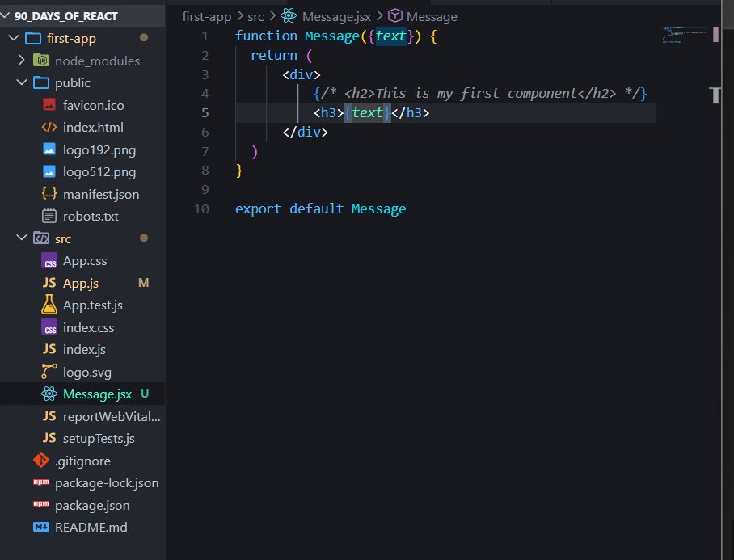The height and width of the screenshot is (560, 734).
Task: Click the App.js JS icon
Action: click(x=49, y=283)
